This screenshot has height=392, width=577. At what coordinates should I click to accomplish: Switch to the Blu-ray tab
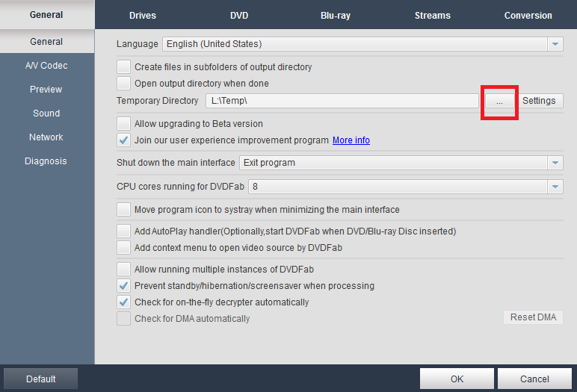(335, 16)
